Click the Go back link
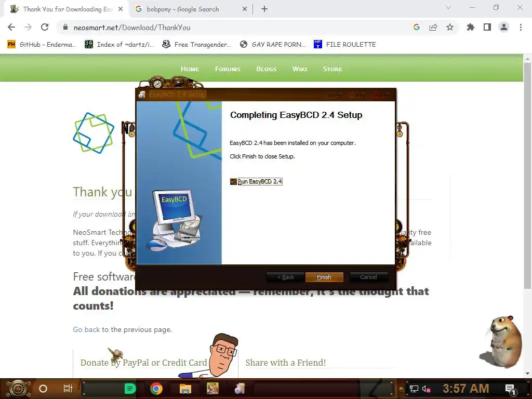This screenshot has width=532, height=399. [x=86, y=329]
